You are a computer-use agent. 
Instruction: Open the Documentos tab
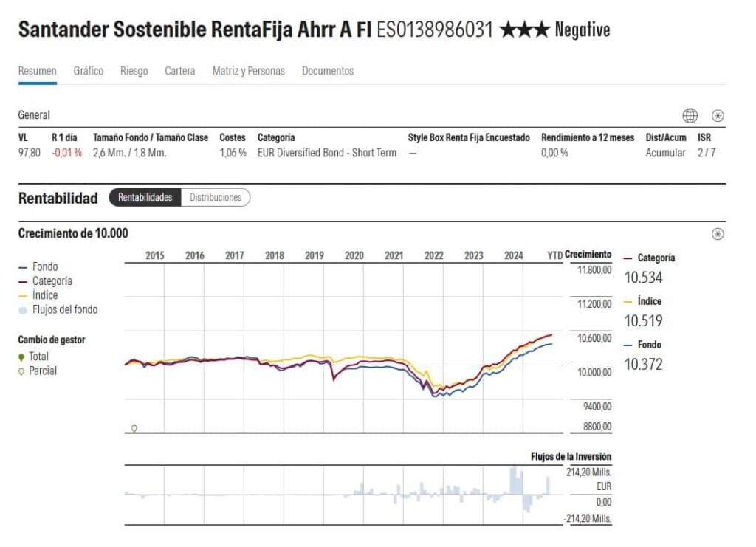(328, 71)
